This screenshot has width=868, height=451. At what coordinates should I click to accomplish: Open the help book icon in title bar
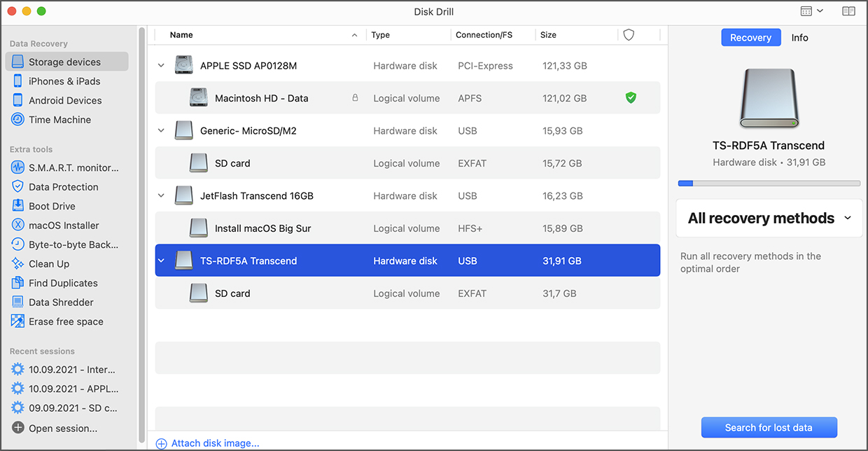848,11
